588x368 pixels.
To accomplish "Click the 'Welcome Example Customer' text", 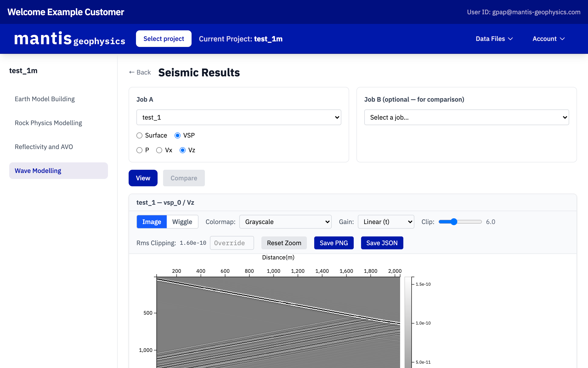I will (x=66, y=12).
